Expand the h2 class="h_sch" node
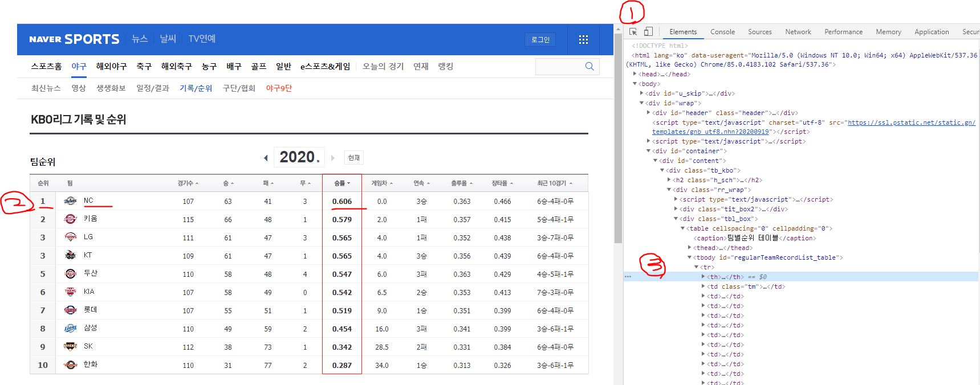This screenshot has width=980, height=385. click(x=669, y=180)
